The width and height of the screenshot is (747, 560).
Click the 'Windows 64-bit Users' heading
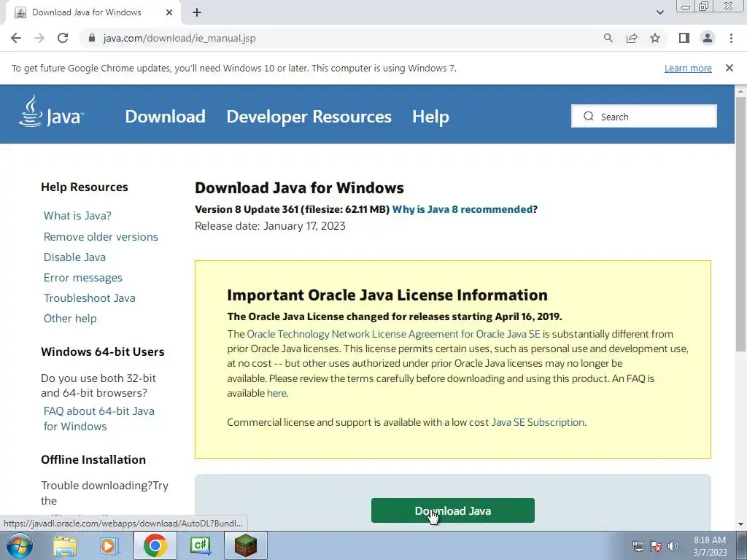(102, 352)
